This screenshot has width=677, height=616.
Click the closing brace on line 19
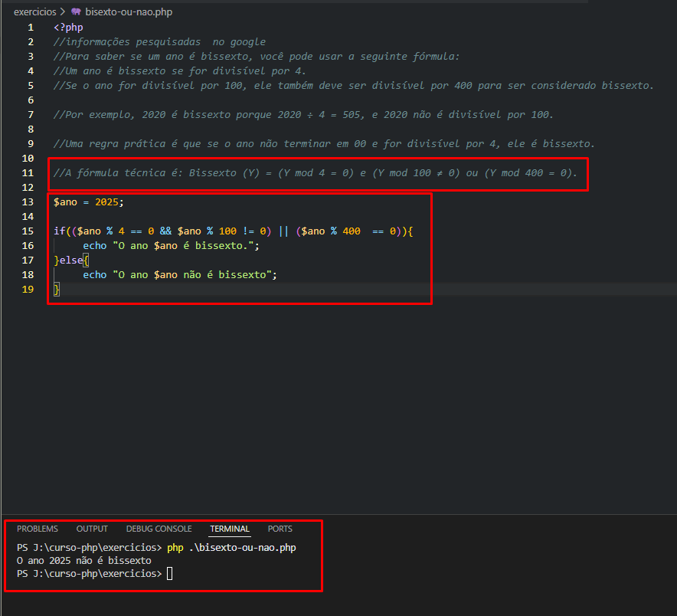(57, 289)
